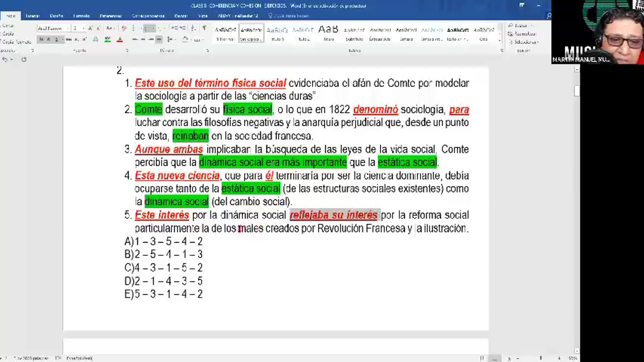Open the Insertar tab
This screenshot has height=362, width=644.
(x=32, y=16)
